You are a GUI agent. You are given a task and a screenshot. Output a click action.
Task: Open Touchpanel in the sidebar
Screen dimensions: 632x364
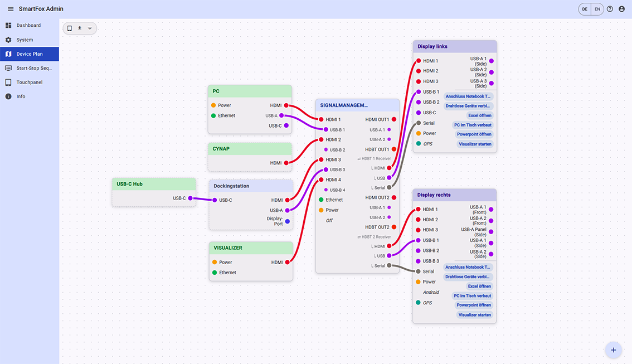(30, 82)
